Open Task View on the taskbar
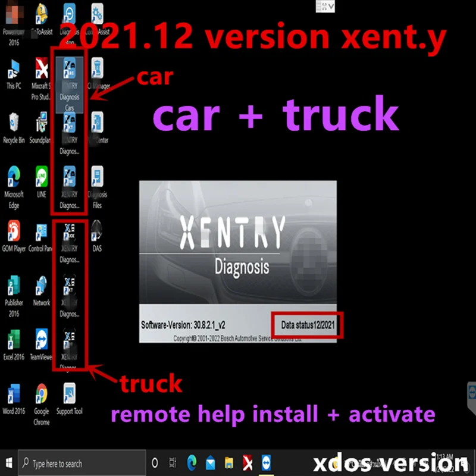 tap(173, 464)
